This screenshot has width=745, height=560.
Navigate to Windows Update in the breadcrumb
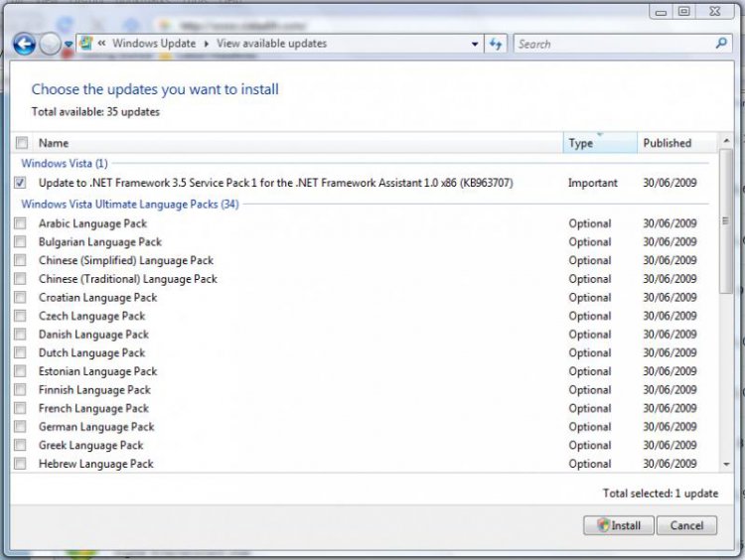click(154, 44)
